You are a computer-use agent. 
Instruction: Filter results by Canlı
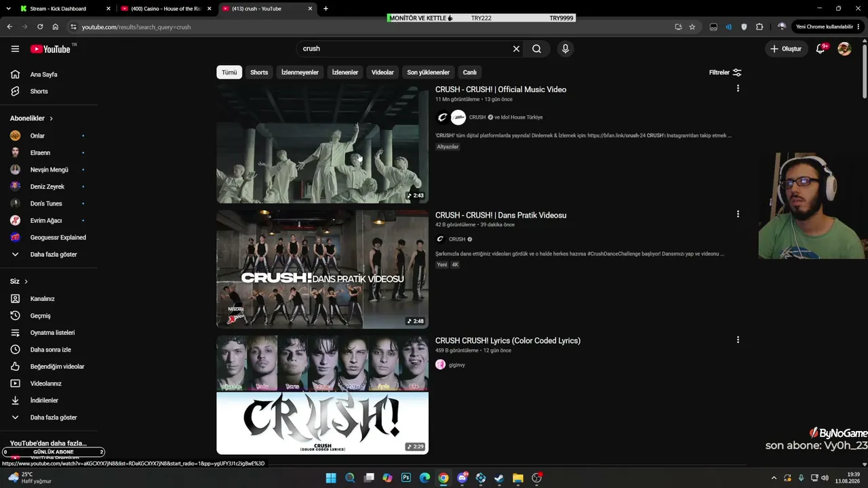(x=469, y=73)
